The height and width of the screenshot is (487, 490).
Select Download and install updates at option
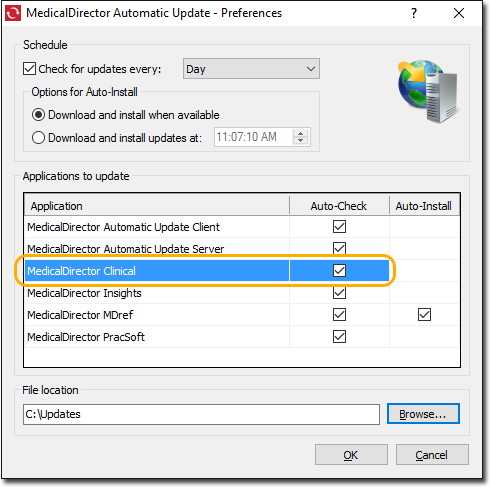pyautogui.click(x=38, y=138)
